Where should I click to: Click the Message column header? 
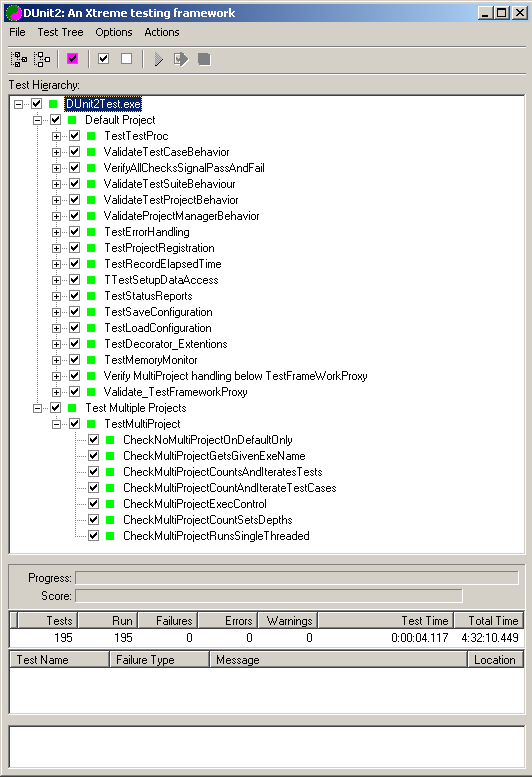(338, 660)
